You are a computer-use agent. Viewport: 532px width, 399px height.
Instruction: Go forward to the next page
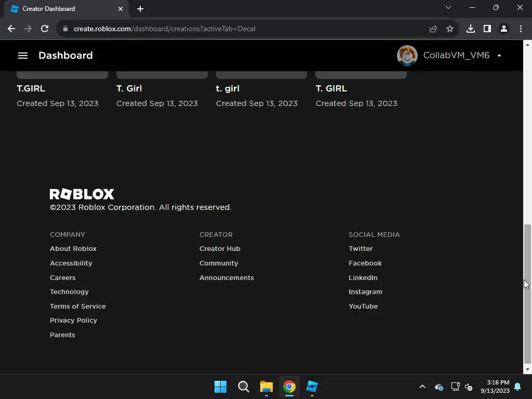pos(28,29)
